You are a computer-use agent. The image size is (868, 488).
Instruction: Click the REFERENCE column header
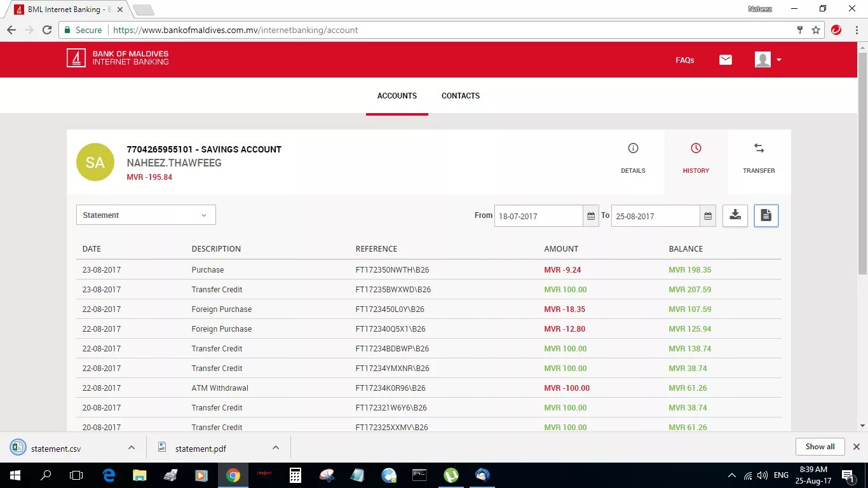[x=376, y=249]
